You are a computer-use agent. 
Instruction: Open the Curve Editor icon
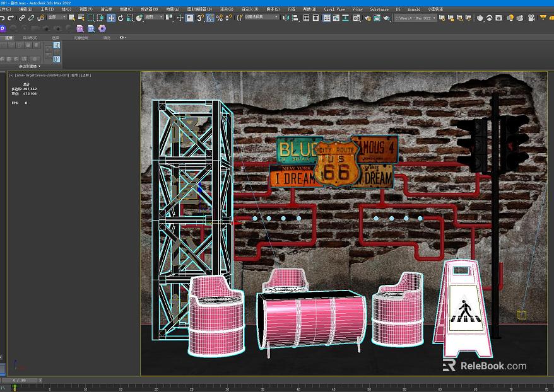coord(336,18)
